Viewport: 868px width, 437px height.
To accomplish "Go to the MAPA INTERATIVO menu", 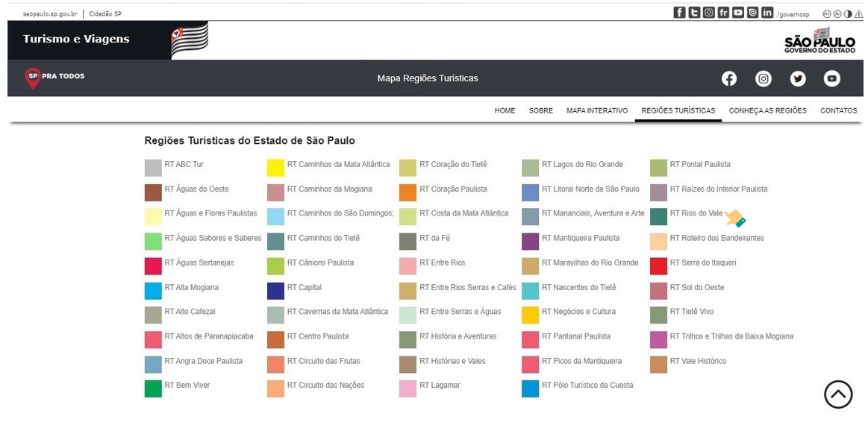I will [597, 110].
